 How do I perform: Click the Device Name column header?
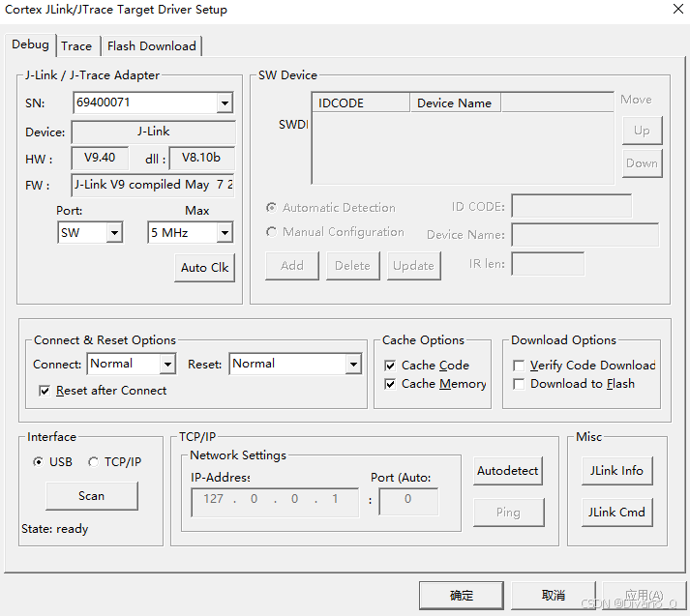coord(456,103)
